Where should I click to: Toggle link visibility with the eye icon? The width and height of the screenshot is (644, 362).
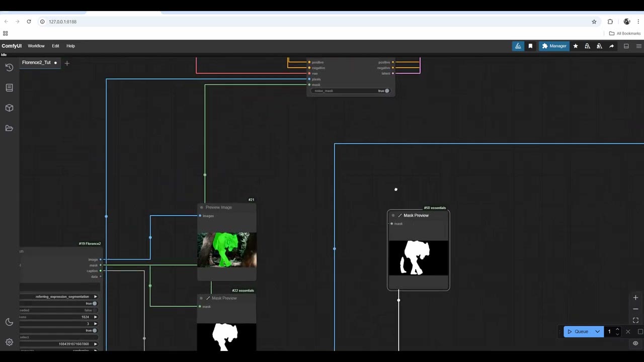coord(635,343)
